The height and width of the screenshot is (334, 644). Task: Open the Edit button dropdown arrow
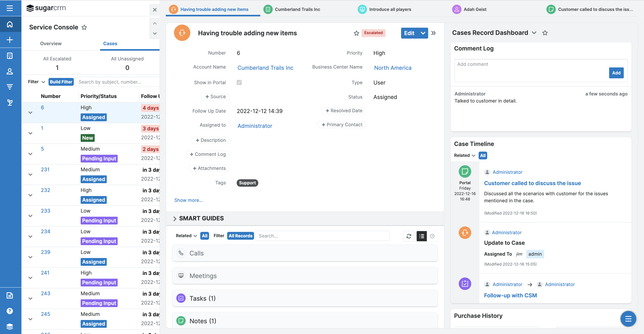coord(423,33)
